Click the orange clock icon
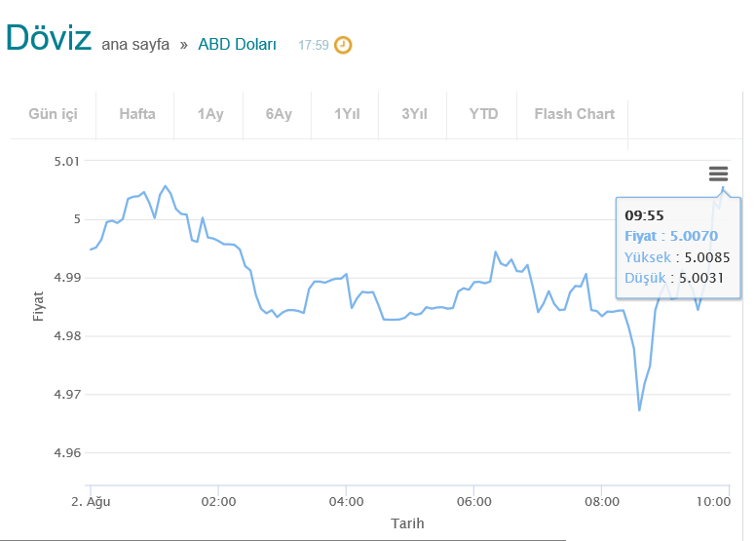This screenshot has height=541, width=756. click(343, 45)
